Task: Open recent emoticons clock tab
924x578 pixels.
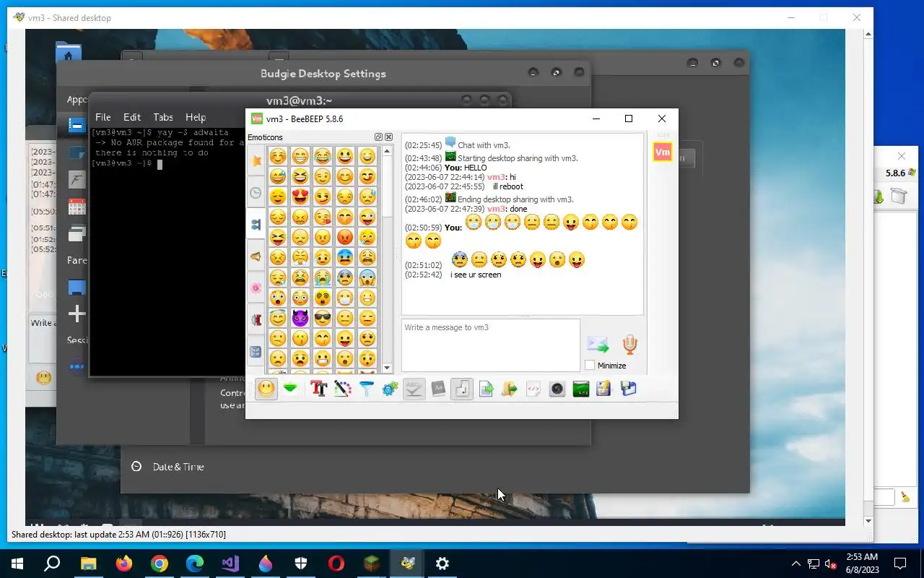Action: 256,193
